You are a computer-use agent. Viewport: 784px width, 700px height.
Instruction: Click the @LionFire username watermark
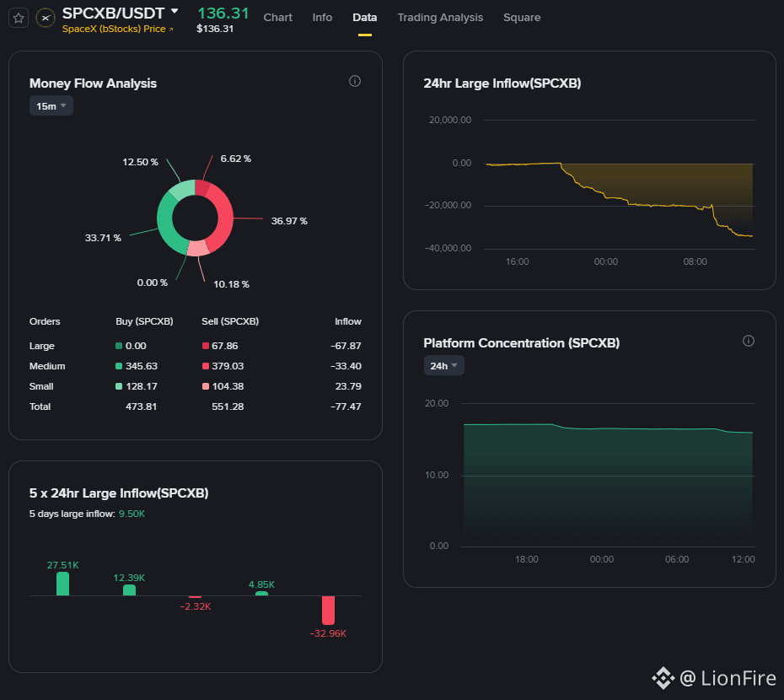(x=728, y=678)
